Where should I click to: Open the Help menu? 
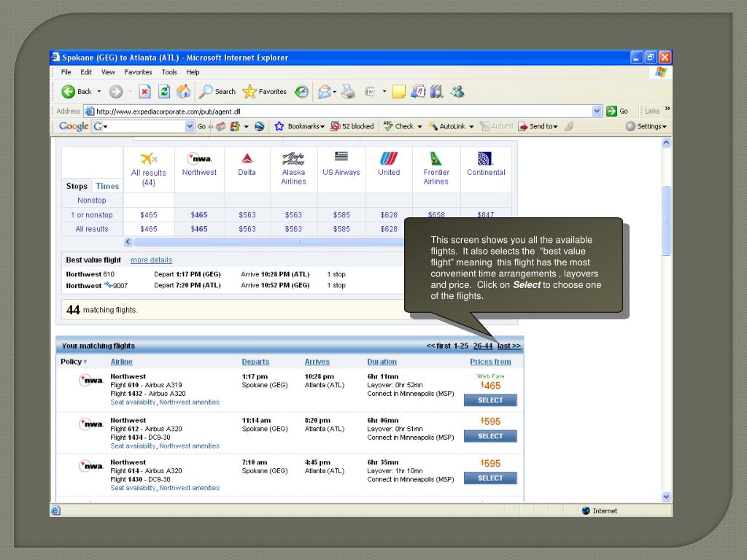(x=193, y=72)
